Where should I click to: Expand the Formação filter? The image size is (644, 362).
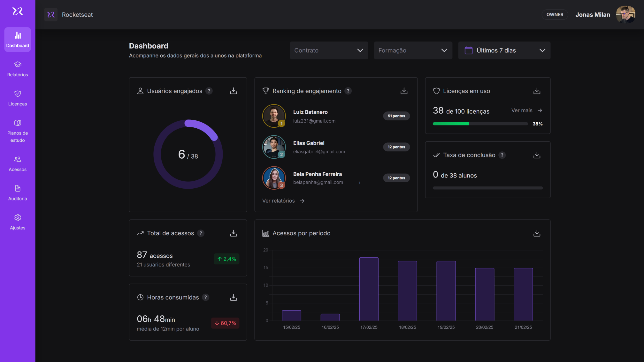coord(413,50)
